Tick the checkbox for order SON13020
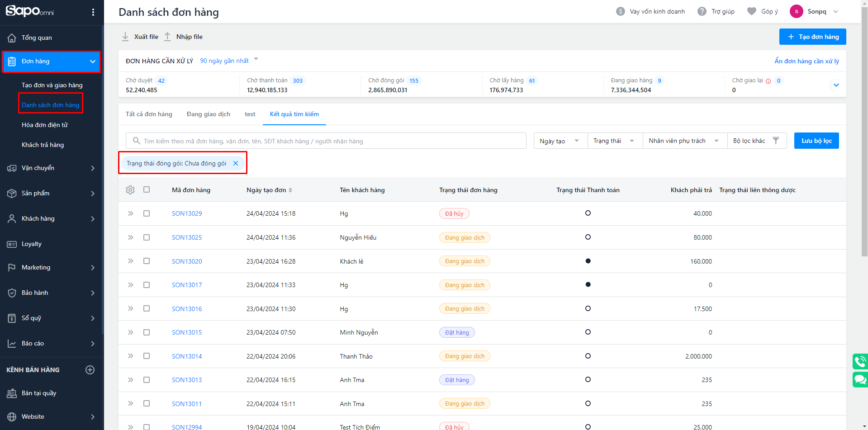This screenshot has width=868, height=430. click(147, 261)
